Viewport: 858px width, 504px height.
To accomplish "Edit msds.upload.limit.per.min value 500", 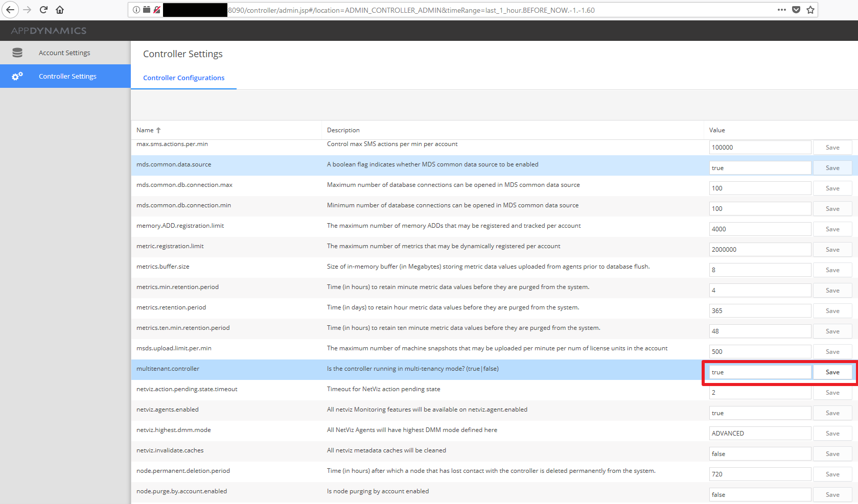I will (760, 352).
